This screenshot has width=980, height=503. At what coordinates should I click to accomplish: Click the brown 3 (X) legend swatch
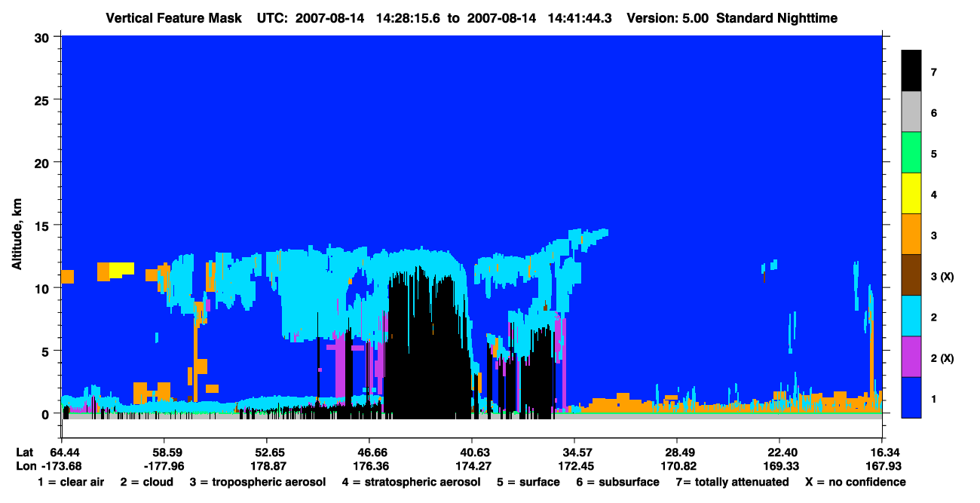point(911,275)
